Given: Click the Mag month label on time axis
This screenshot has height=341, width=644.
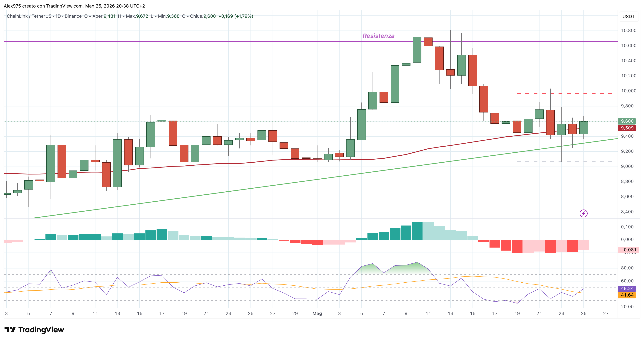Looking at the screenshot, I should tap(317, 313).
